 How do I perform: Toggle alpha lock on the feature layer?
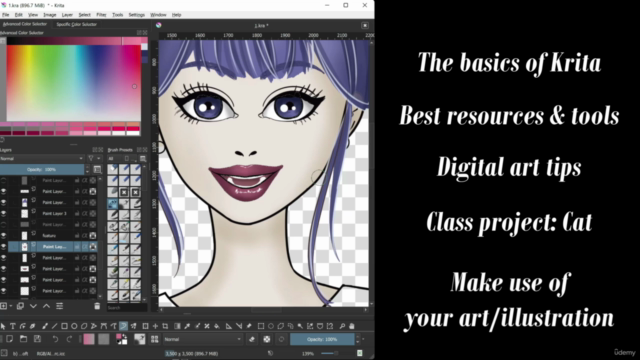(x=93, y=236)
